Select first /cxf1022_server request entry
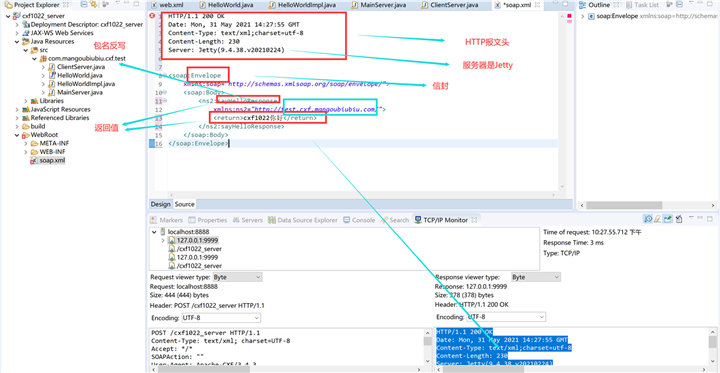Viewport: 720px width, 373px height. (x=195, y=249)
